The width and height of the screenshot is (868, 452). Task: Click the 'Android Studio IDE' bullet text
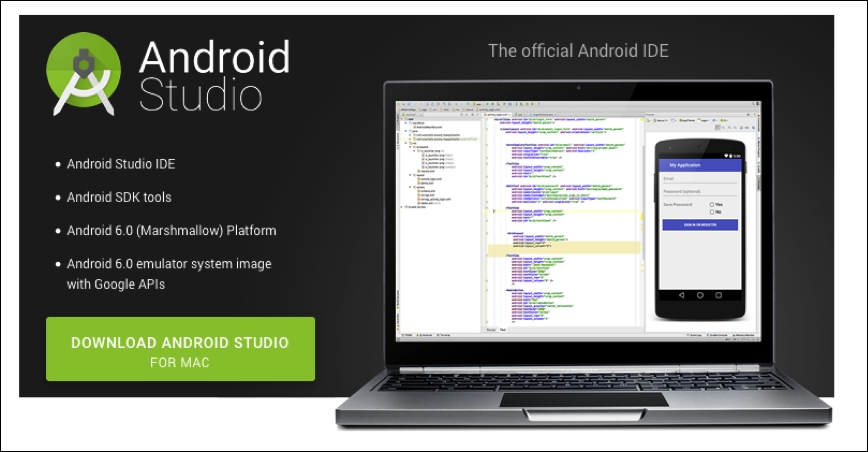tap(121, 164)
